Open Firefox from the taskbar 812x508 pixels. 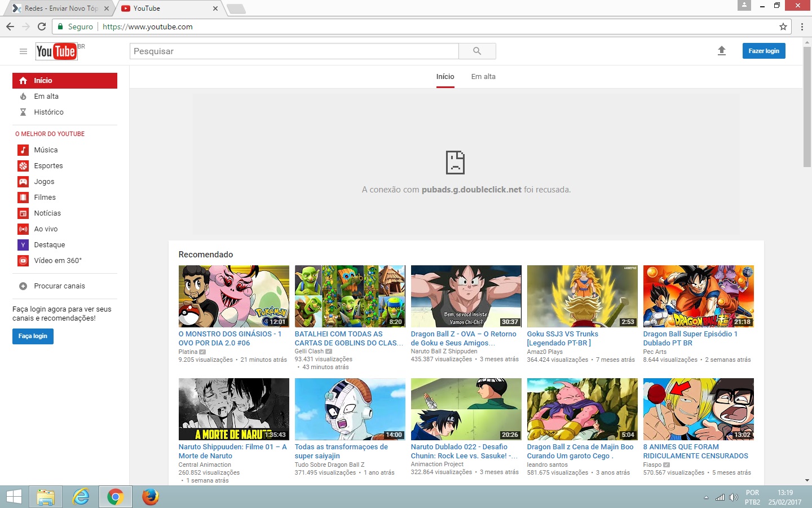(150, 497)
